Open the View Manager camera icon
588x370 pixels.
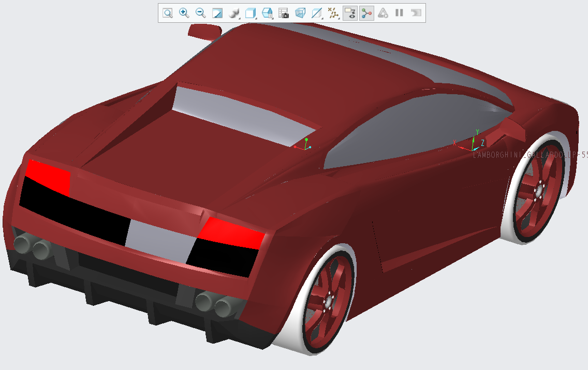click(x=284, y=13)
